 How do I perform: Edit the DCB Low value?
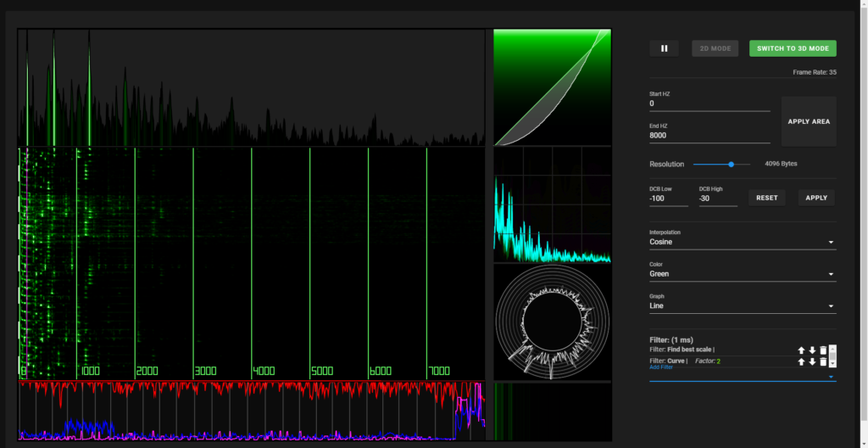coord(669,199)
